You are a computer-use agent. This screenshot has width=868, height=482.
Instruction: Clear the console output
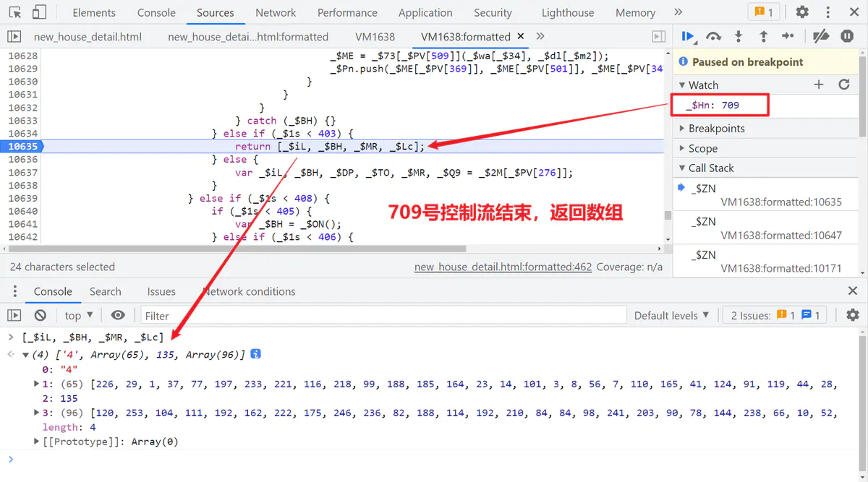pos(41,315)
